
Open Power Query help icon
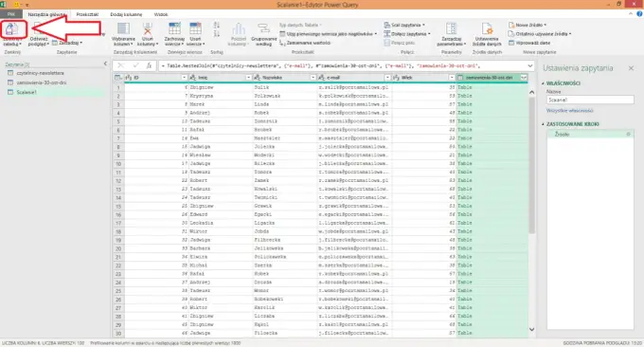point(639,14)
